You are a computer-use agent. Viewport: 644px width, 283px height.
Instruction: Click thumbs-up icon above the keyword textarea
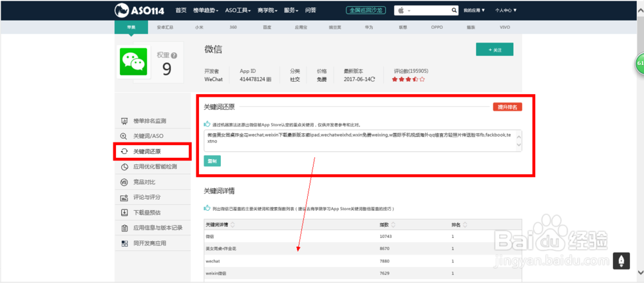[x=207, y=124]
